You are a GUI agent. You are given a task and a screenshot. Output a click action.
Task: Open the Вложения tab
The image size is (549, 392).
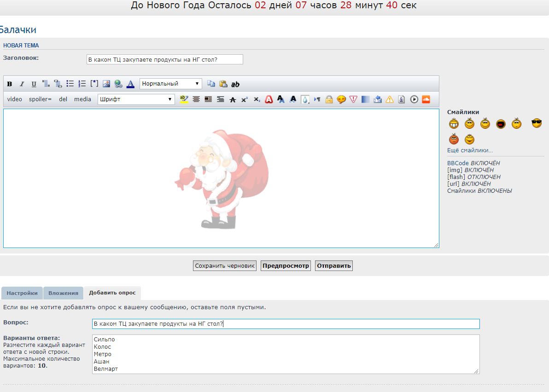click(64, 293)
